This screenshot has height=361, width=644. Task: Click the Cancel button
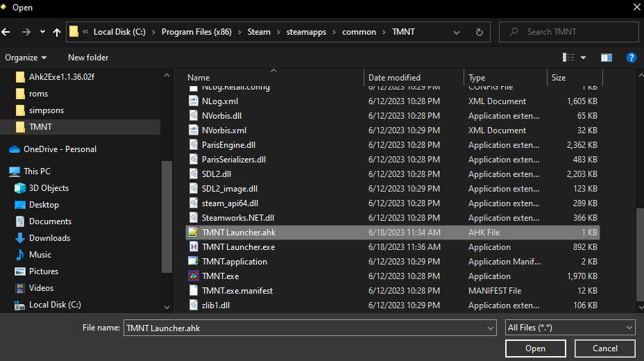tap(604, 349)
